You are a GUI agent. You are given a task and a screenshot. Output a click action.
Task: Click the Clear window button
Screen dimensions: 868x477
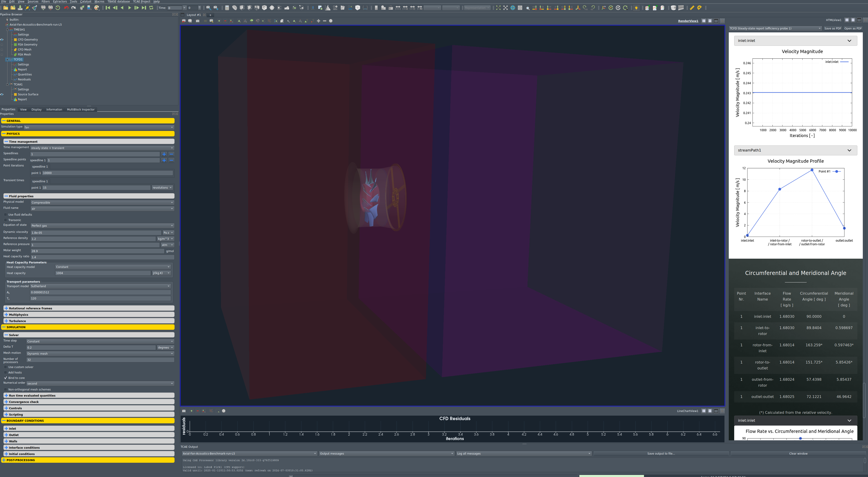click(x=798, y=453)
